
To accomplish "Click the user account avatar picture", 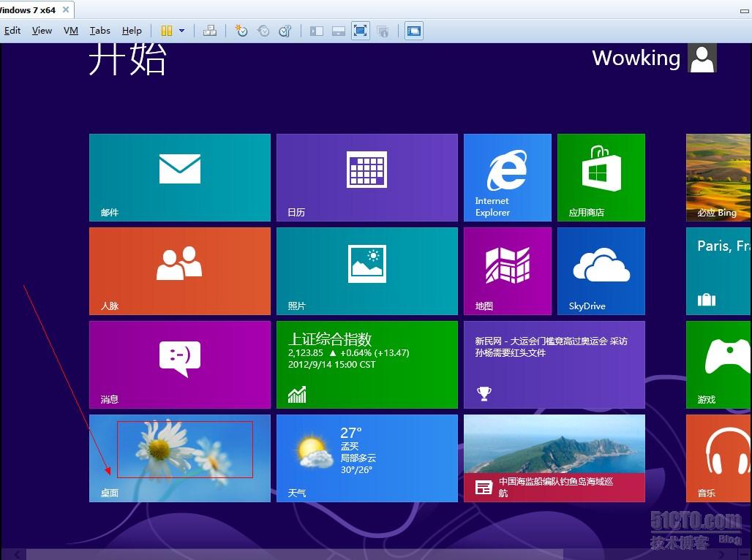I will point(702,58).
